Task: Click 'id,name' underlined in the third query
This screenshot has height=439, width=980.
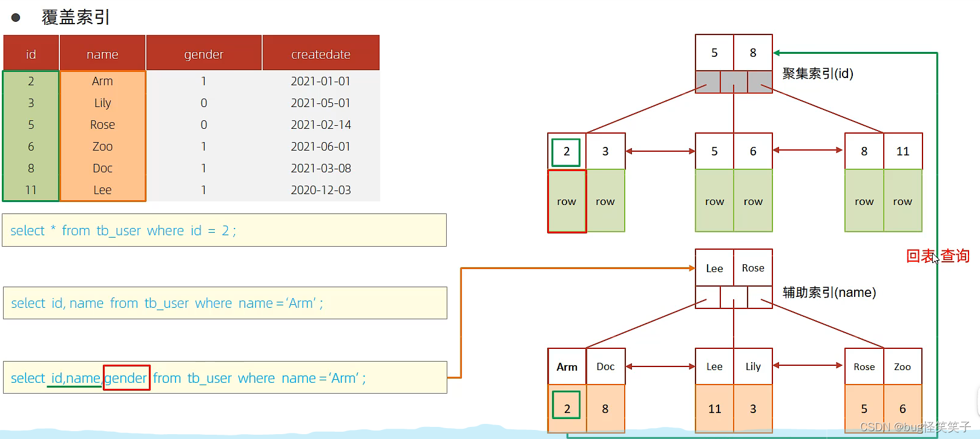Action: [x=75, y=379]
